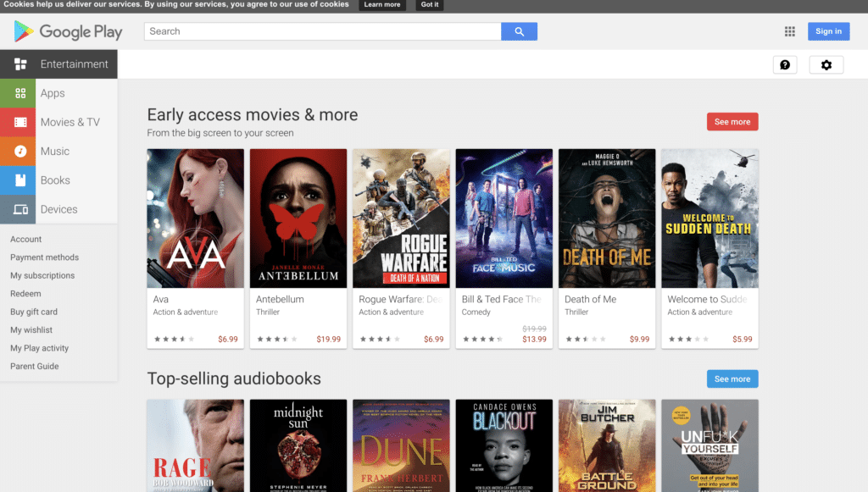Click the Redeem link
Viewport: 868px width, 492px height.
pyautogui.click(x=25, y=294)
